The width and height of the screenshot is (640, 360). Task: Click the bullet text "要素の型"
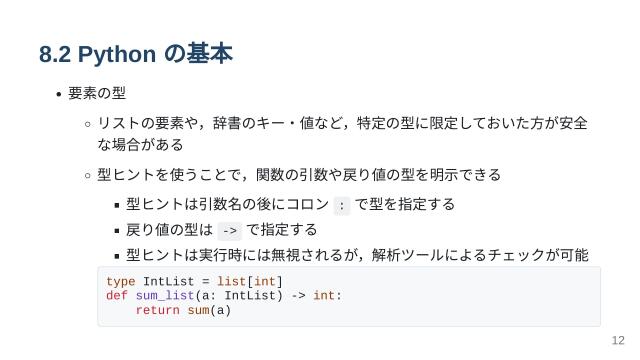point(97,93)
